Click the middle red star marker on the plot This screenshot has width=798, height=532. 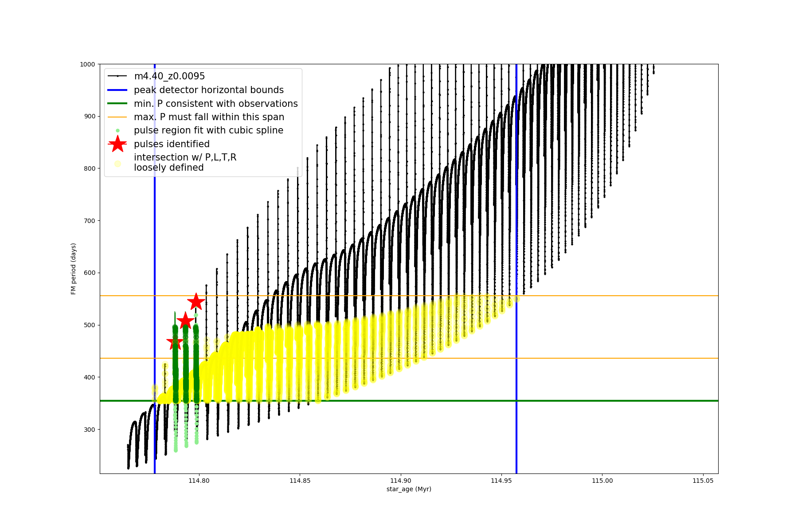click(x=185, y=321)
